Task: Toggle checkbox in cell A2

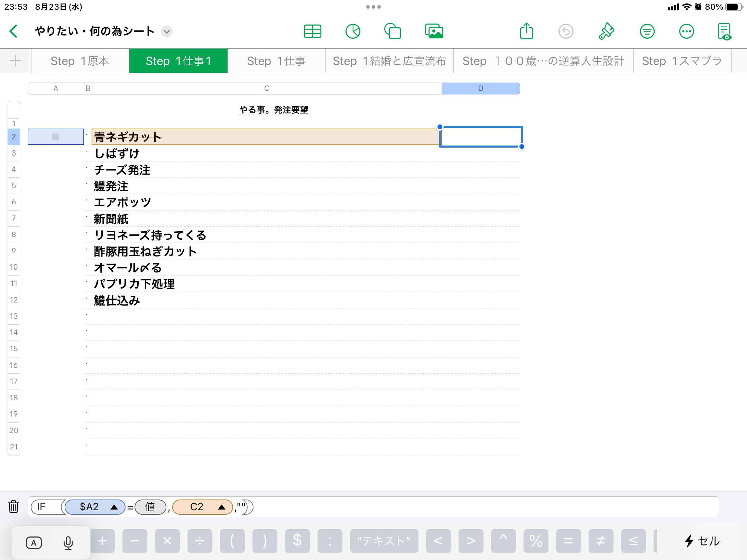Action: (x=56, y=137)
